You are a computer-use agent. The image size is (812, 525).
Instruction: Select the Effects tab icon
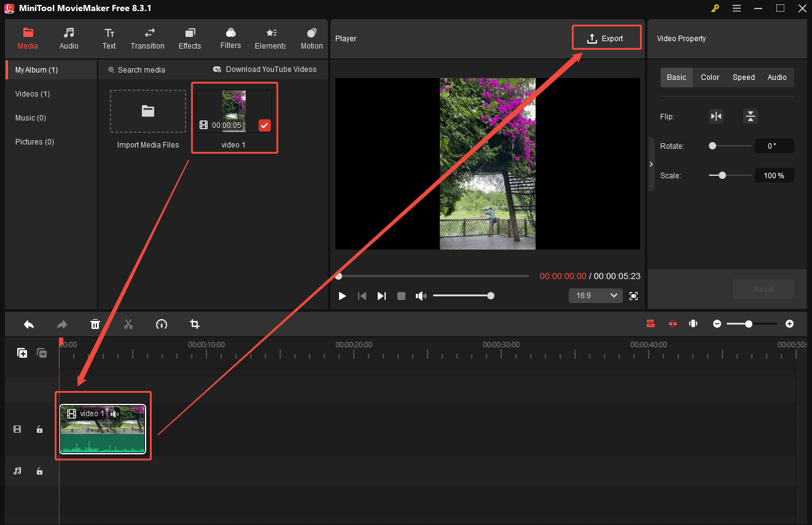point(189,38)
